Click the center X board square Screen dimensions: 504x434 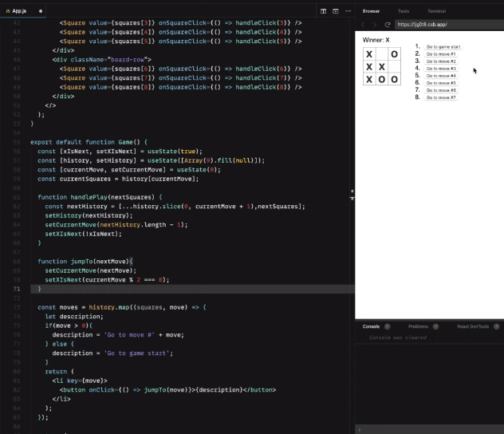(x=382, y=66)
